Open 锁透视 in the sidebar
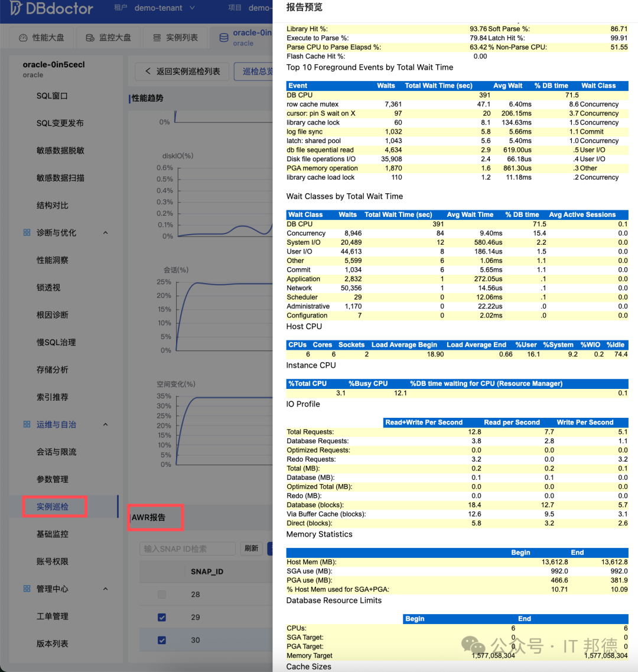 (x=48, y=288)
